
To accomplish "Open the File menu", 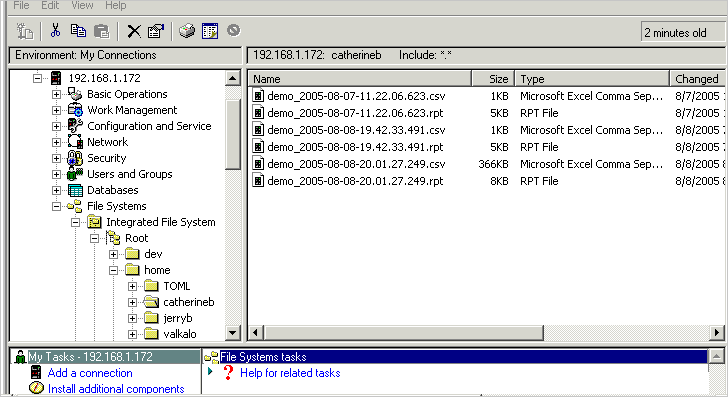I will [x=21, y=6].
